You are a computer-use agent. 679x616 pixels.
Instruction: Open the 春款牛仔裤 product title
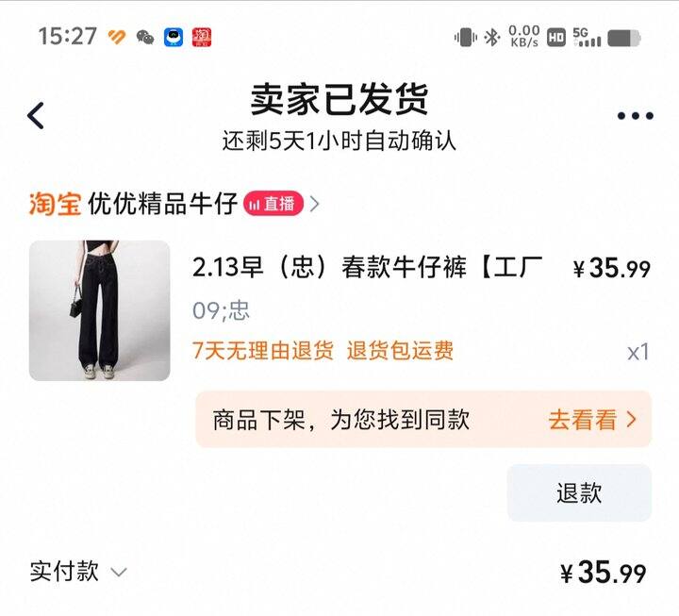point(367,267)
